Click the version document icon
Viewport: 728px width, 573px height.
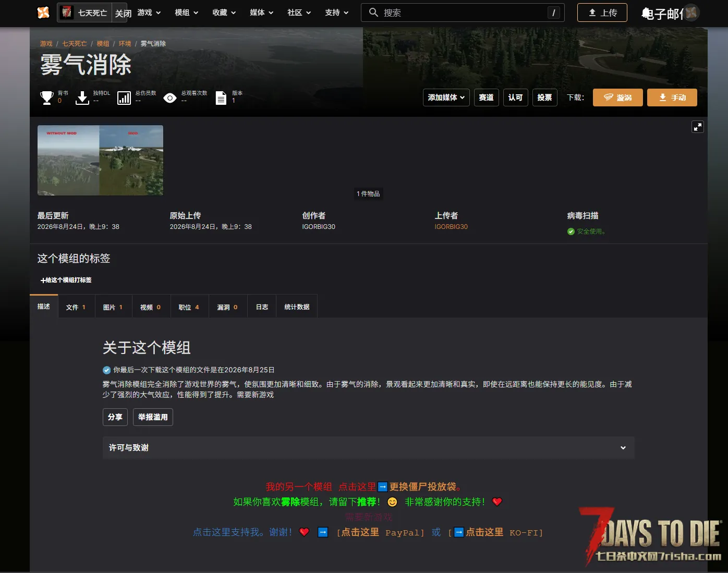[x=221, y=97]
